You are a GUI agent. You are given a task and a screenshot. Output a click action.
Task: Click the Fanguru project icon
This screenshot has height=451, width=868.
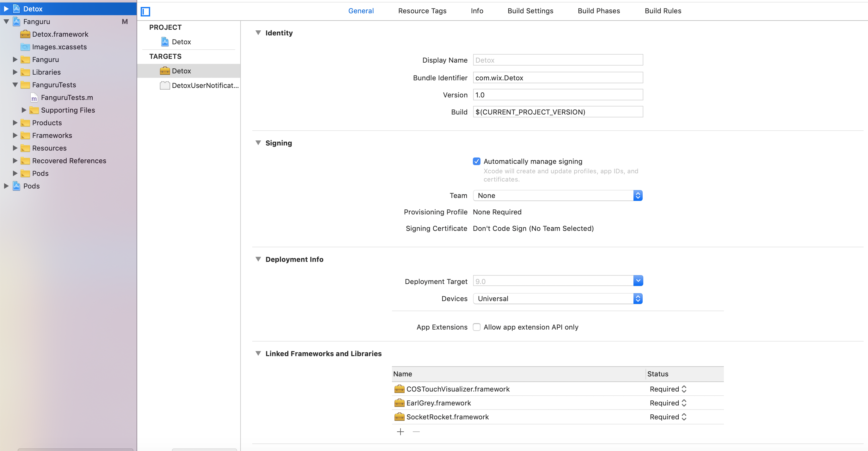[x=16, y=22]
